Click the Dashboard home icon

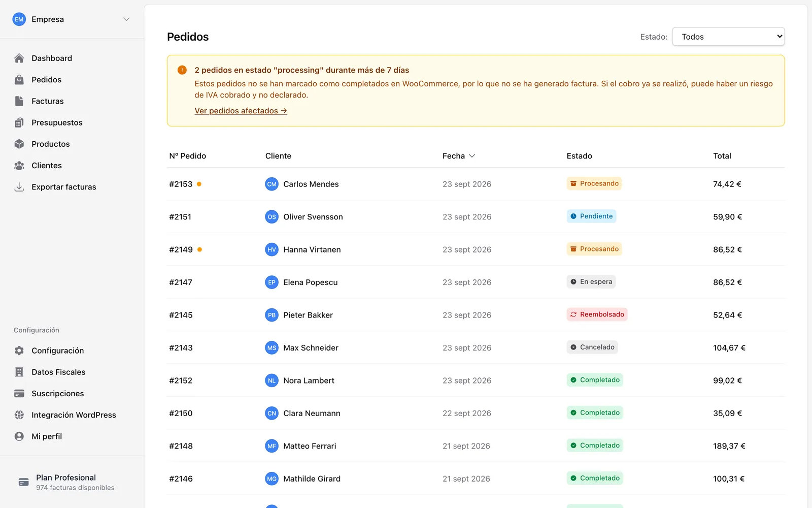coord(19,58)
